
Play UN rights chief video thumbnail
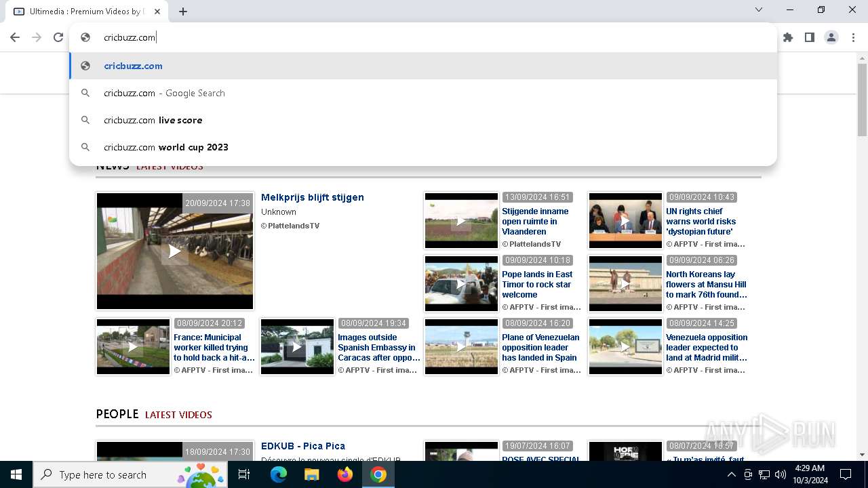click(625, 220)
